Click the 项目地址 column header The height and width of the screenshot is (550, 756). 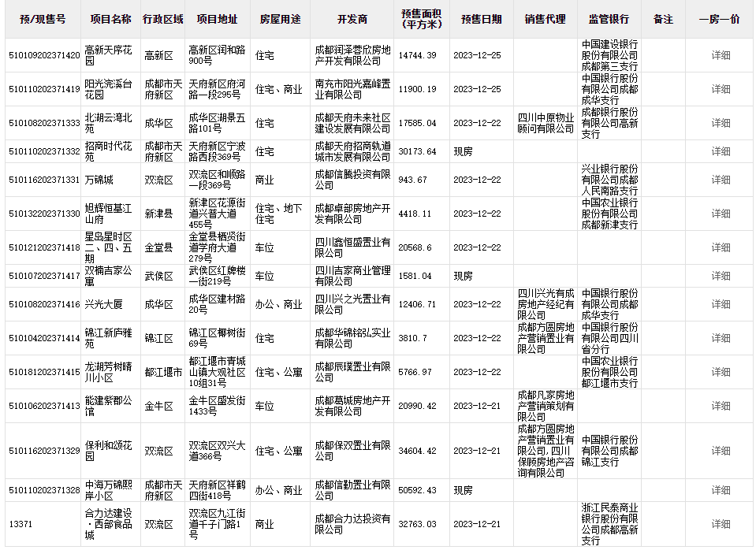217,19
